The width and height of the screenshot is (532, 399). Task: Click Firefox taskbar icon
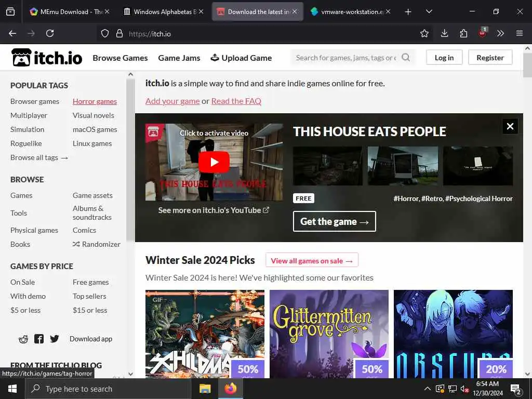click(230, 389)
